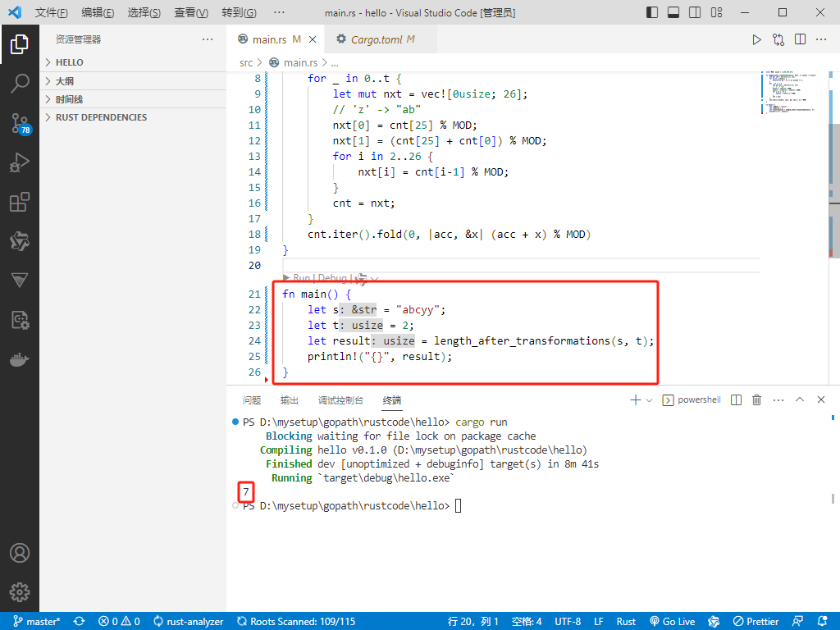Open Run and Debug view
The width and height of the screenshot is (840, 630).
(20, 162)
